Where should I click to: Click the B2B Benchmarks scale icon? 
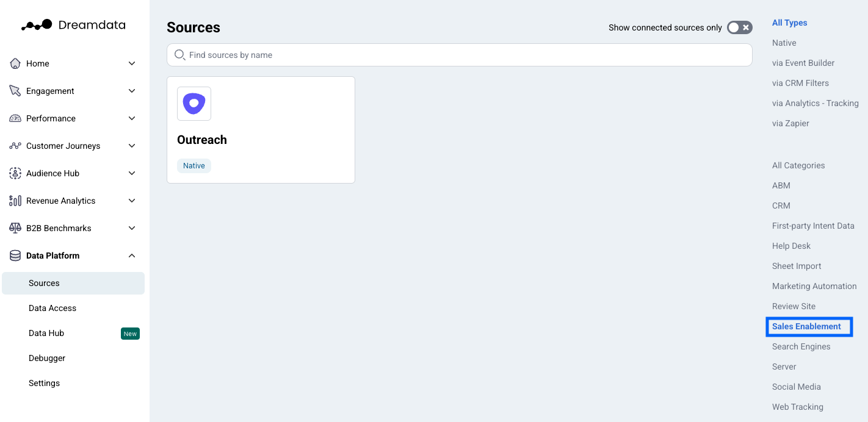point(15,228)
